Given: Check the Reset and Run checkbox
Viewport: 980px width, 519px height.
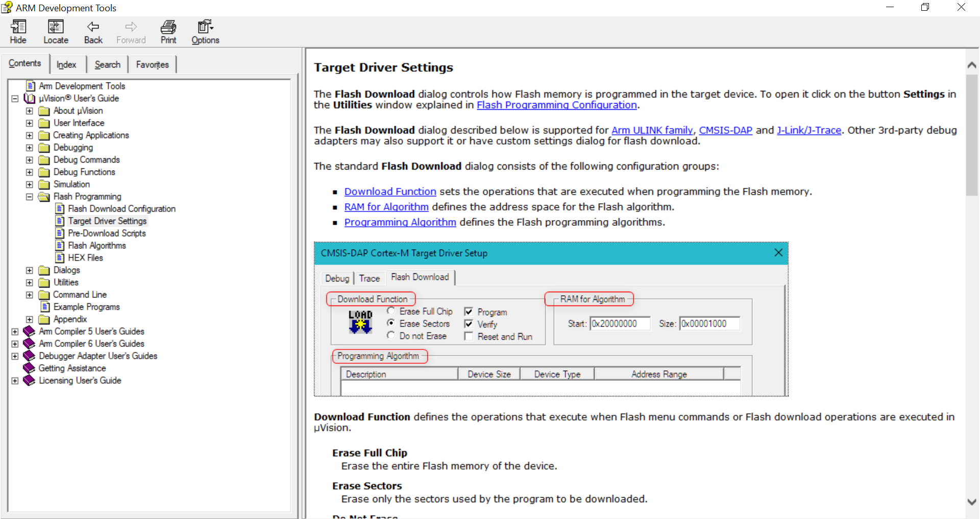Looking at the screenshot, I should [469, 336].
